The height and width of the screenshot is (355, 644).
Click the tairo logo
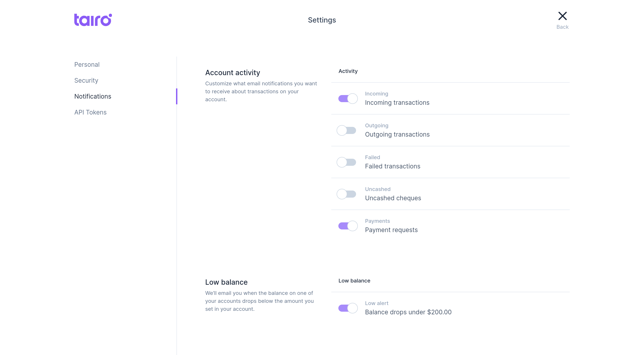(93, 20)
